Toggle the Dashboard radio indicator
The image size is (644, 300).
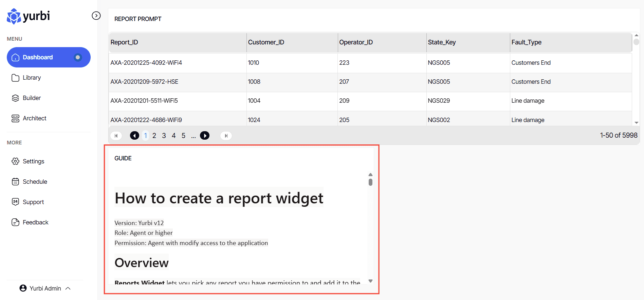click(78, 57)
